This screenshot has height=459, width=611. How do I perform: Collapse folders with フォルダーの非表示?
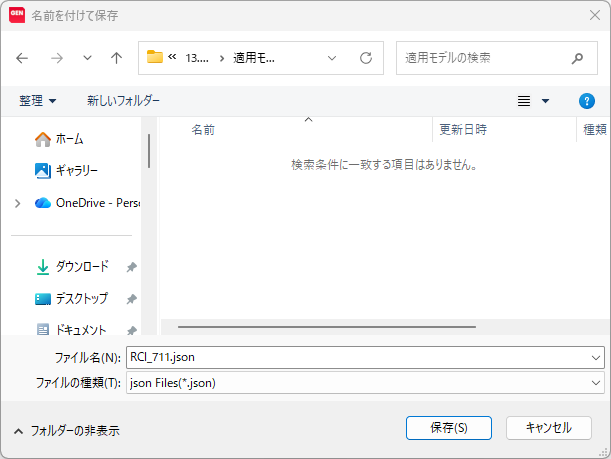(67, 431)
